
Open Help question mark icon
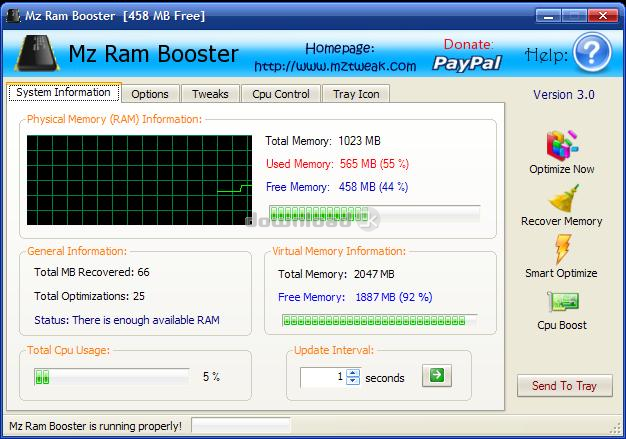click(592, 52)
